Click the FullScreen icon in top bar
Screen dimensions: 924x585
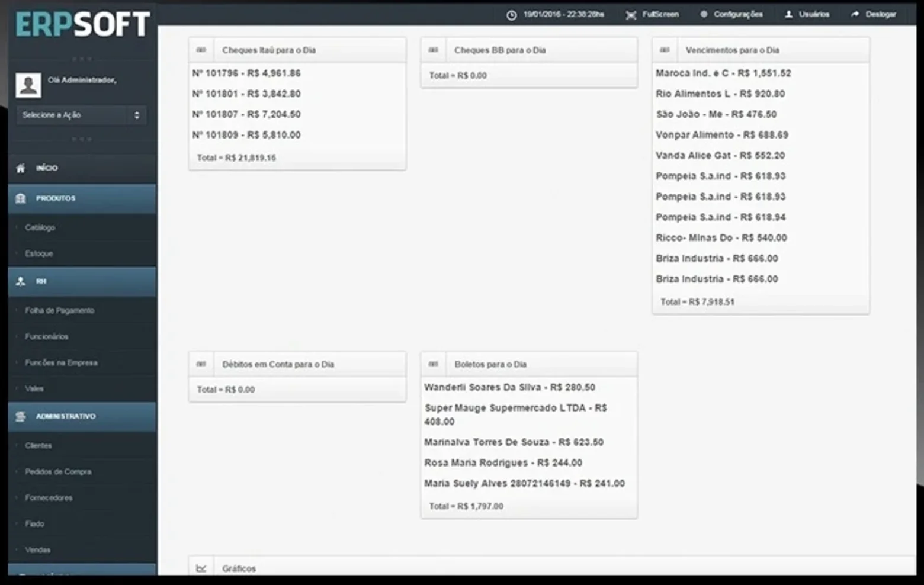pyautogui.click(x=631, y=15)
